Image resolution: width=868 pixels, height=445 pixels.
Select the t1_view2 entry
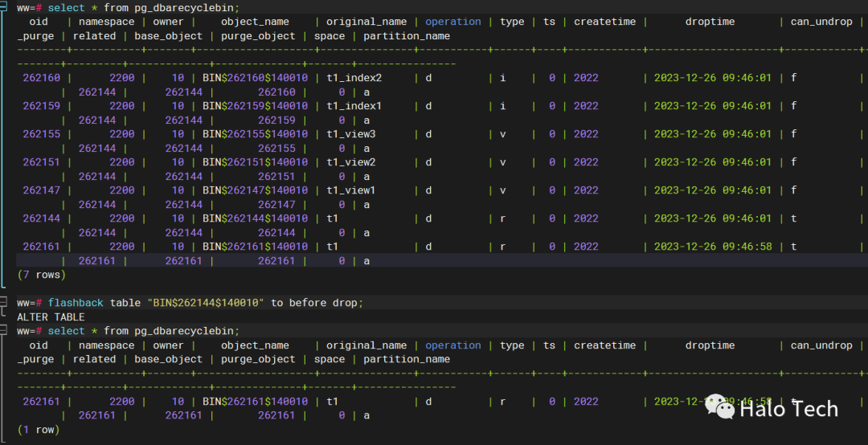coord(350,162)
